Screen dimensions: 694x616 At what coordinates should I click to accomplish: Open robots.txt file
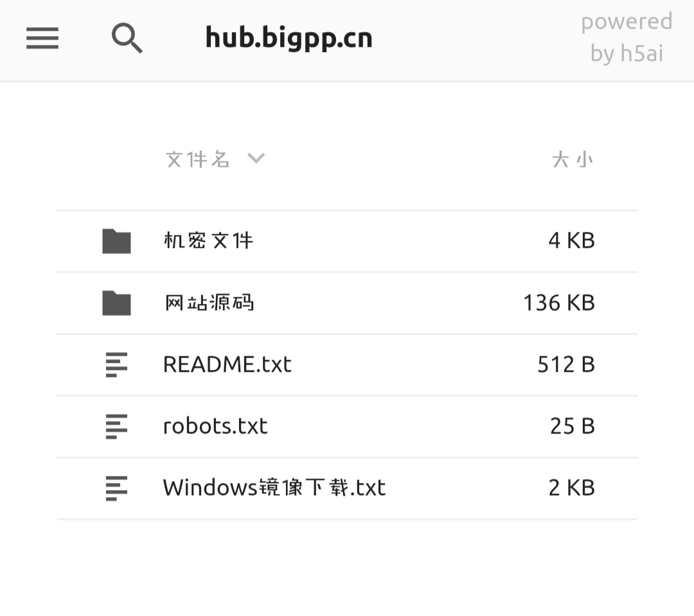pyautogui.click(x=215, y=426)
